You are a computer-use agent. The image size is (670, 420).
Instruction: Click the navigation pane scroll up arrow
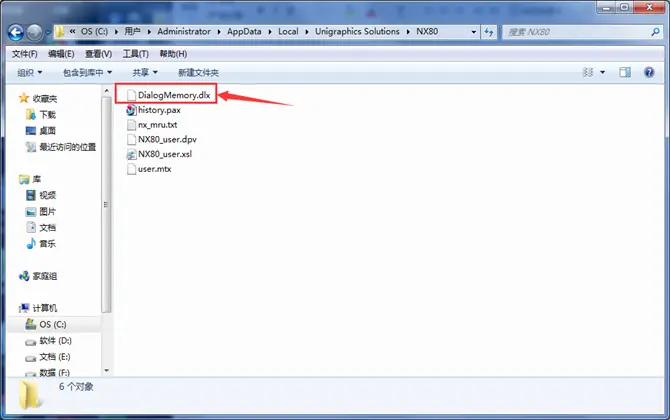pos(106,91)
